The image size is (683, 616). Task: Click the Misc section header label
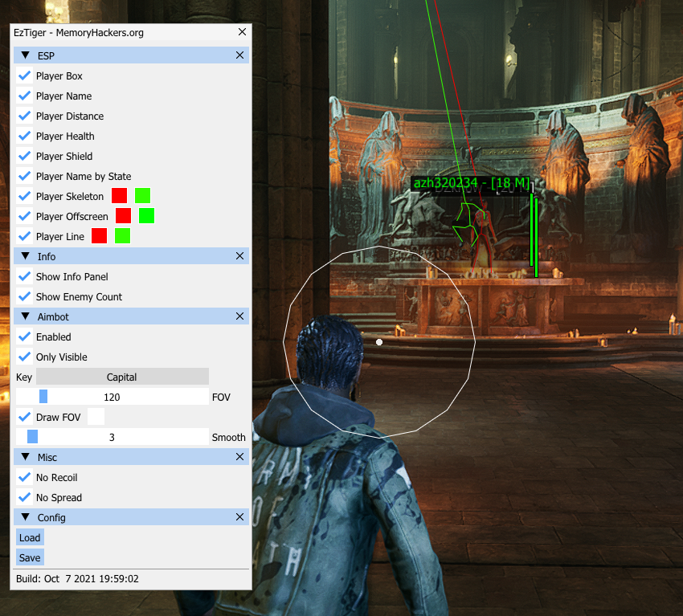click(x=47, y=457)
